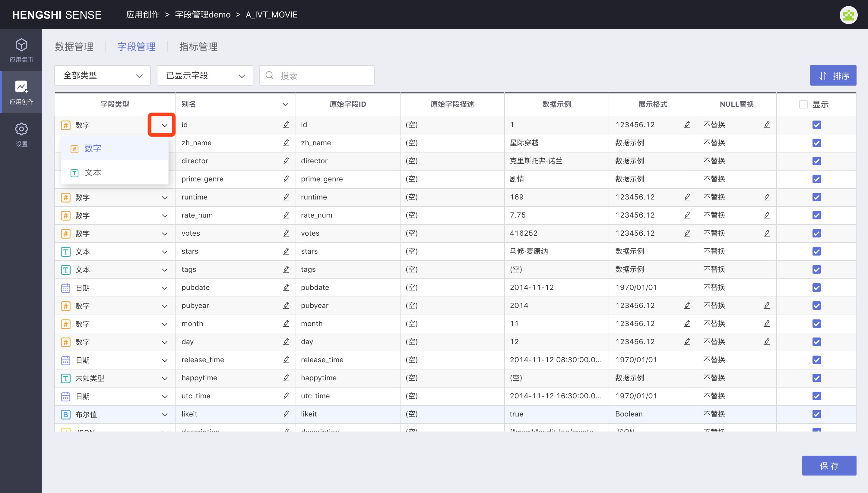Screen dimensions: 868x493
Task: Click the date type icon for pubdate
Action: click(65, 288)
